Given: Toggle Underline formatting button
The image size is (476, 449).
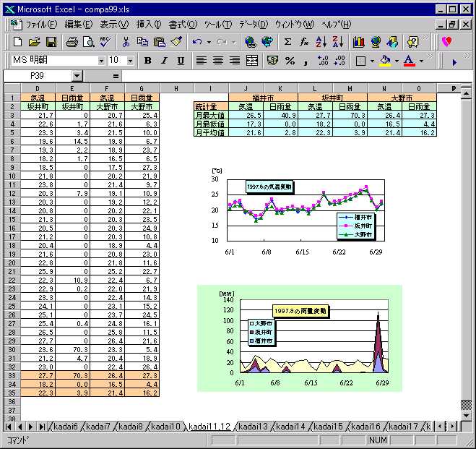Looking at the screenshot, I should pos(180,61).
